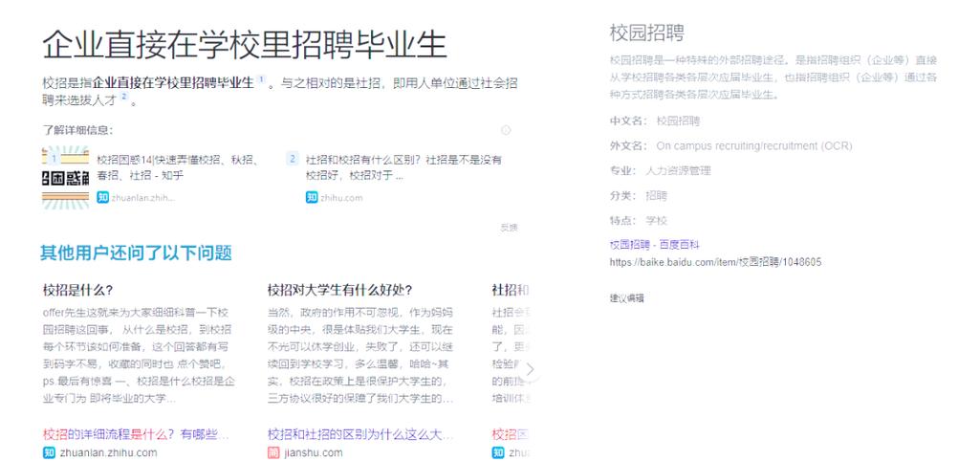Click the info icon beside 了解详细信息
The image size is (980, 461).
point(506,130)
